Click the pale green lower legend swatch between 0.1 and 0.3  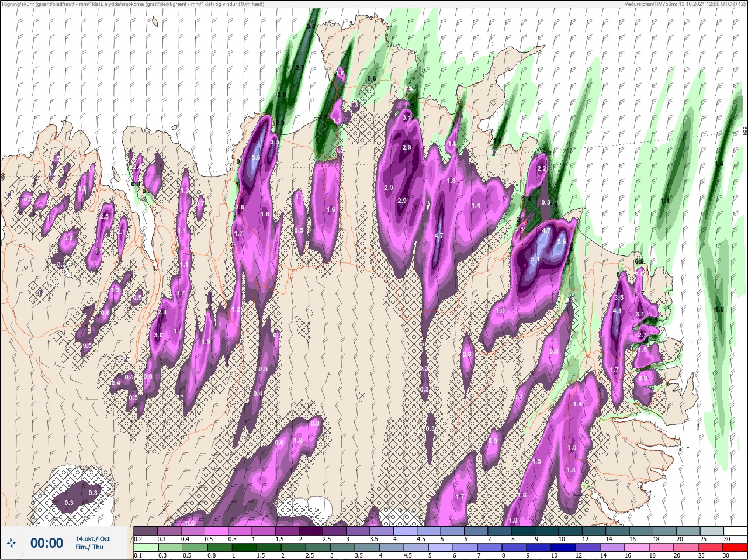pos(146,548)
